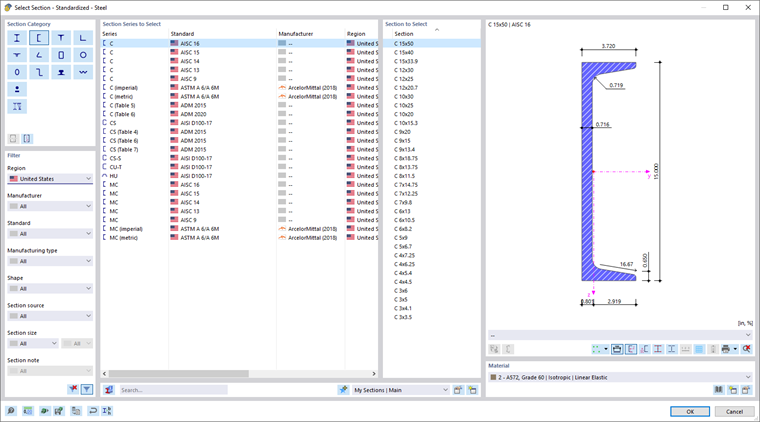Click the units and decimals icon
Image resolution: width=760 pixels, height=422 pixels.
click(x=28, y=411)
